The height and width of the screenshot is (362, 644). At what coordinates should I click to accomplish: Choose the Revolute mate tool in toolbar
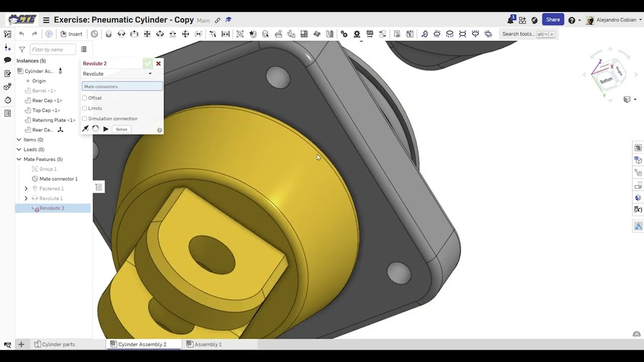[x=121, y=34]
